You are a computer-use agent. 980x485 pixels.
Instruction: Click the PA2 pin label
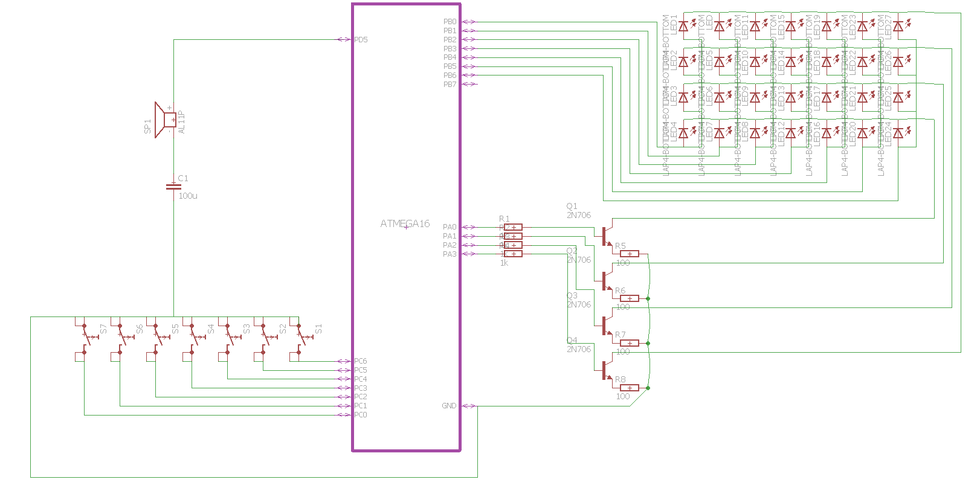pyautogui.click(x=450, y=245)
